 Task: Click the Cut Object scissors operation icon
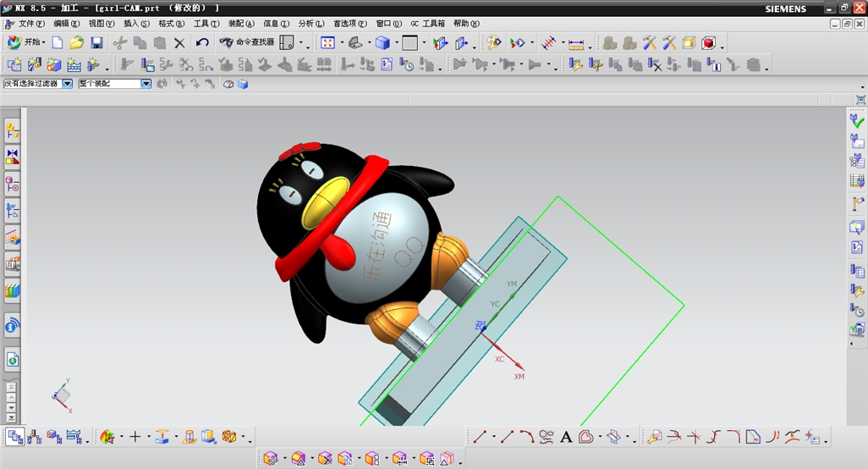[596, 65]
